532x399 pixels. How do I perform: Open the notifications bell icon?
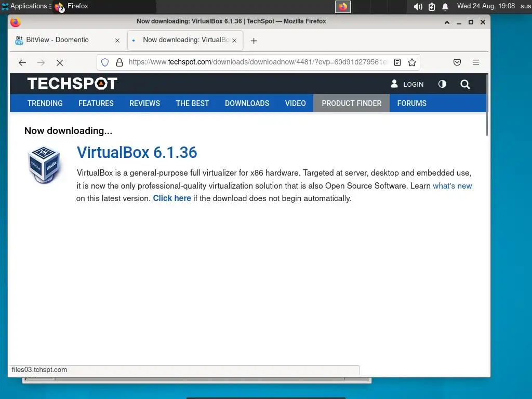click(445, 6)
